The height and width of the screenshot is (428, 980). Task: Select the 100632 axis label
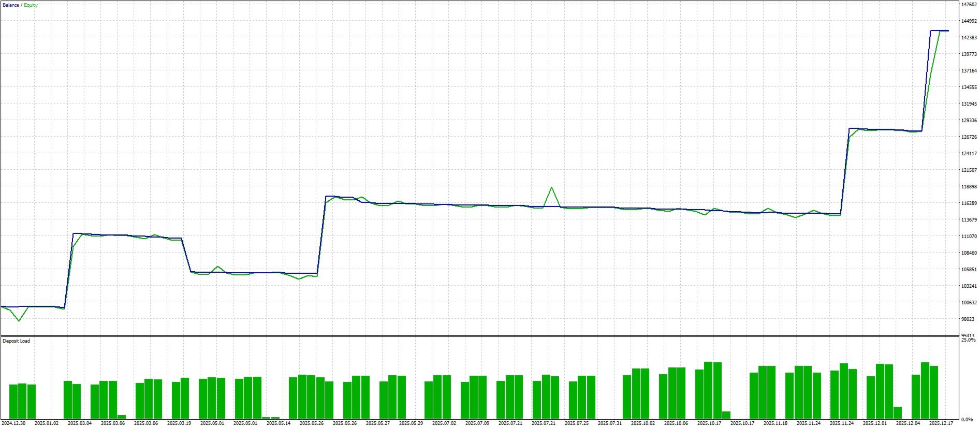click(x=969, y=303)
